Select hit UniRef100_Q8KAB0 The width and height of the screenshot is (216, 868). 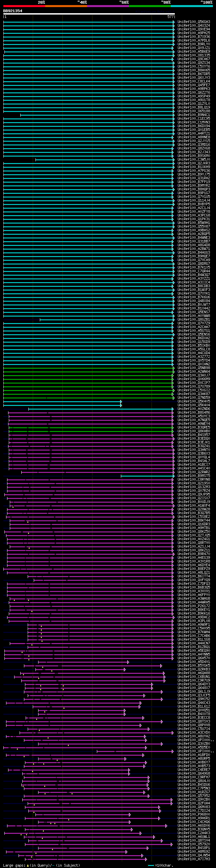[x=194, y=431]
